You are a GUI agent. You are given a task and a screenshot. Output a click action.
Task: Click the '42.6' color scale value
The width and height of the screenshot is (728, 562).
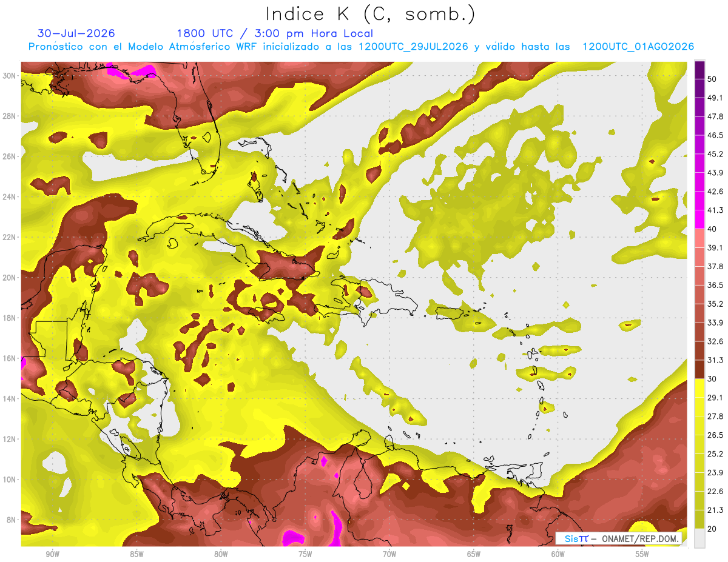[x=715, y=192]
